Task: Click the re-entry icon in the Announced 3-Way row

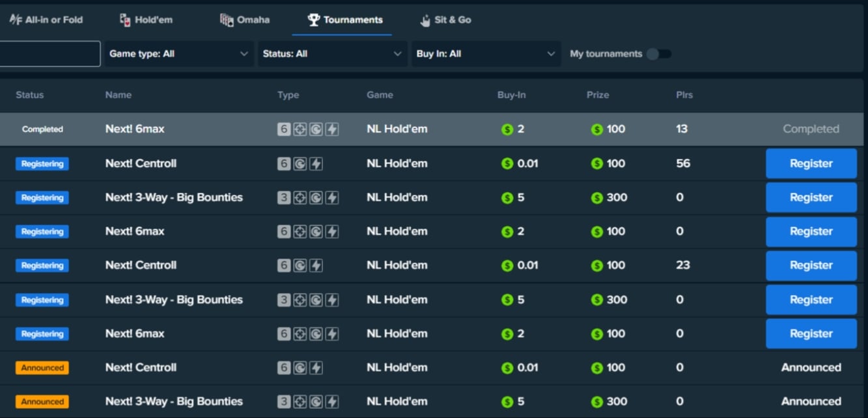Action: point(316,401)
